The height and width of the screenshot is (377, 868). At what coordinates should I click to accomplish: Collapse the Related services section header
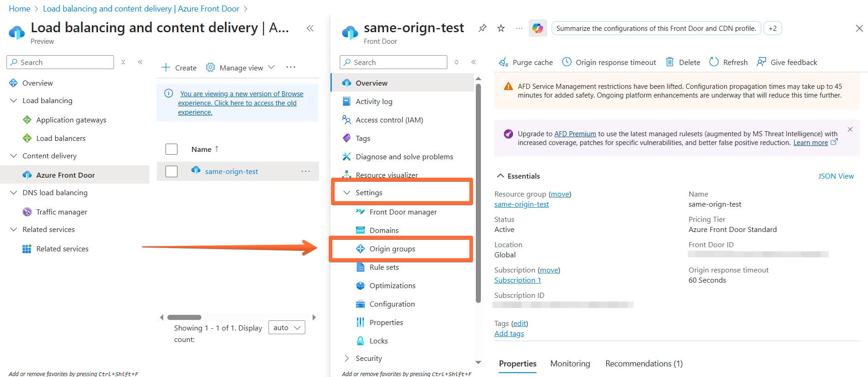13,229
